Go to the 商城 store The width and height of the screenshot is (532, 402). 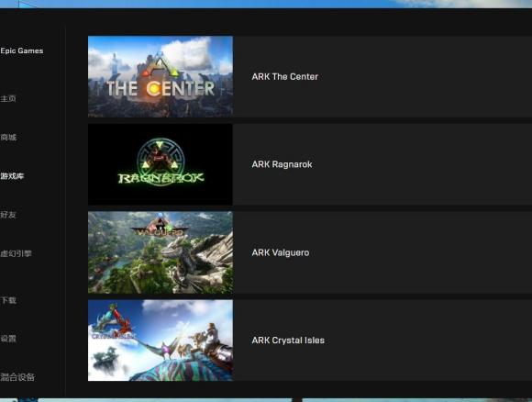[8, 138]
